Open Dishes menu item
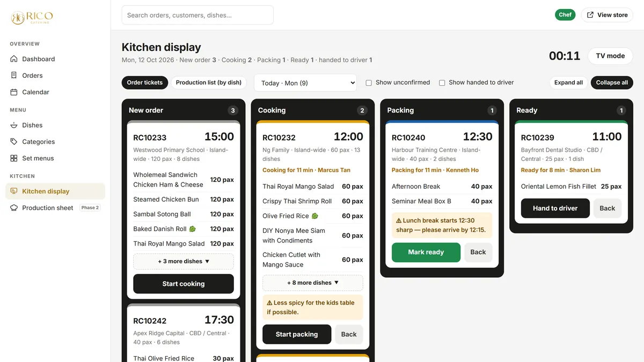644x362 pixels. [x=55, y=125]
